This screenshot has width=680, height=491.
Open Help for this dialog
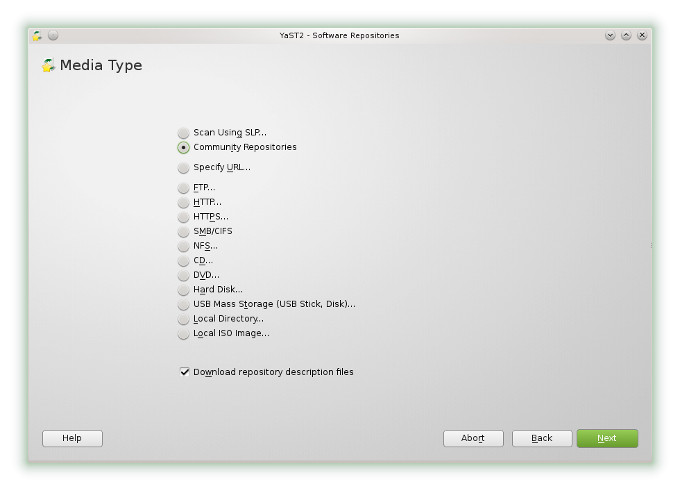[72, 438]
